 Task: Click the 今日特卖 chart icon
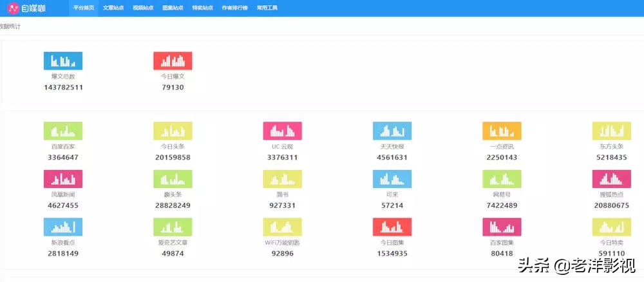612,227
